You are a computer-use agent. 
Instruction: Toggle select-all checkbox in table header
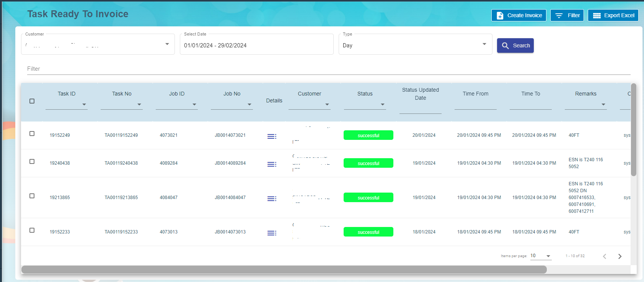(x=32, y=101)
